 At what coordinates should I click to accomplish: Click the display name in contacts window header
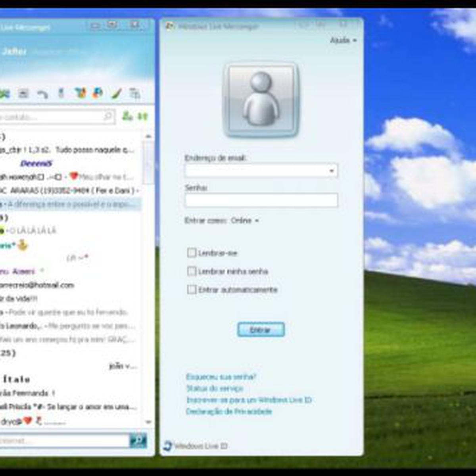pyautogui.click(x=14, y=51)
